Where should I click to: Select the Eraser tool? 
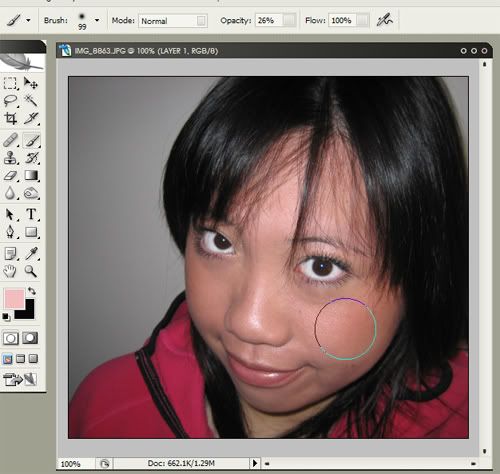(x=10, y=175)
